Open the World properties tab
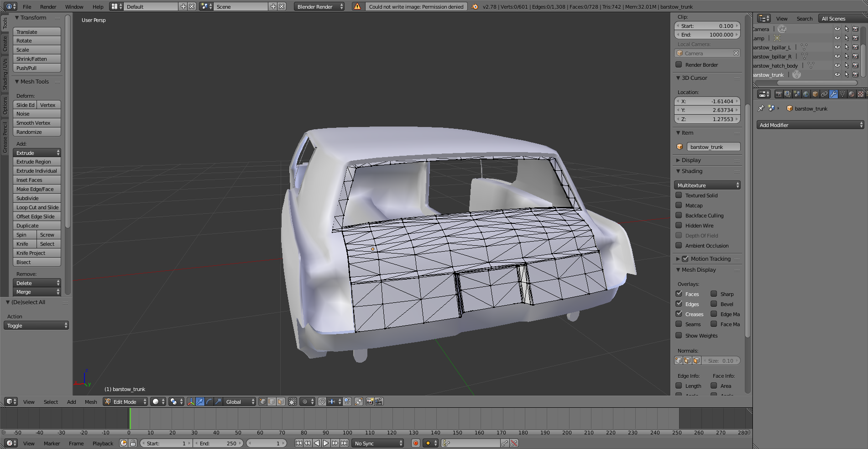The height and width of the screenshot is (449, 868). [x=806, y=94]
